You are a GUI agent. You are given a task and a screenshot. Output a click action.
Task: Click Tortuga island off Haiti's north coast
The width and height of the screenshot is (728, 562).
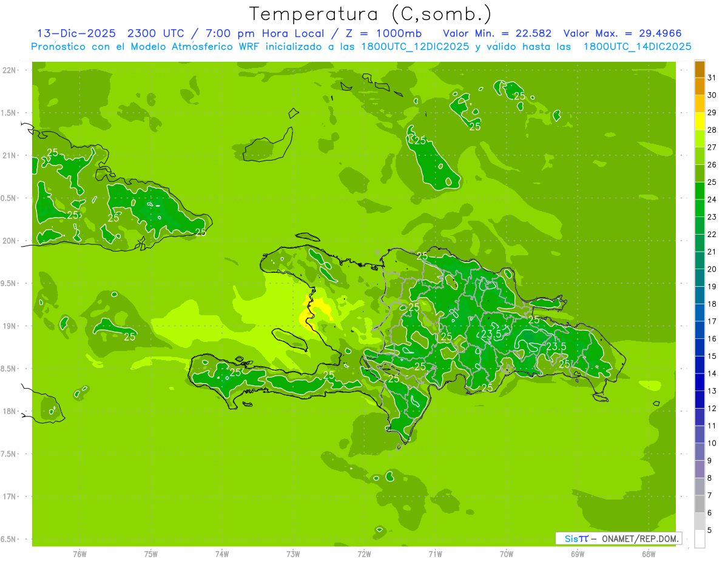coord(307,237)
